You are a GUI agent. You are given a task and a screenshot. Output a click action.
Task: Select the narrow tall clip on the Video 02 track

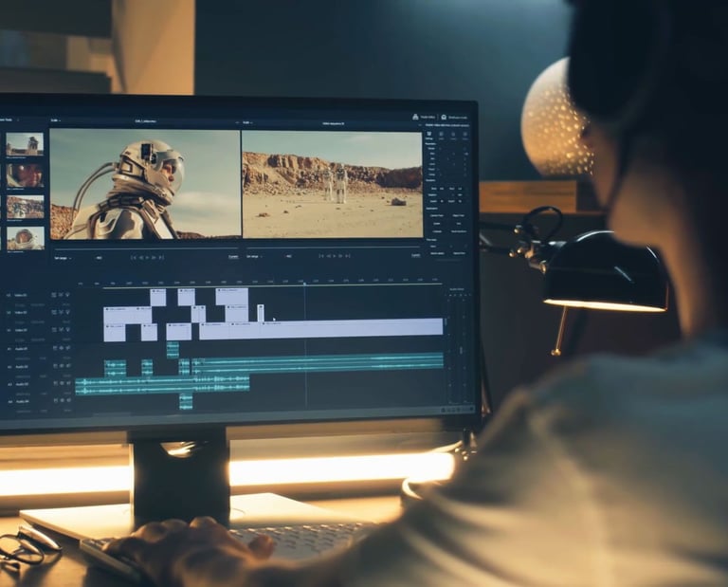coord(261,313)
